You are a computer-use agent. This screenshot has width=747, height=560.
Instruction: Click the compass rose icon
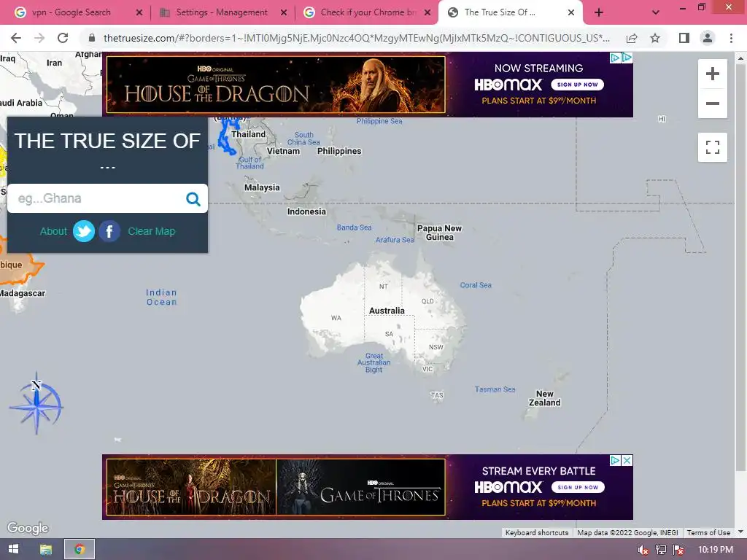36,404
